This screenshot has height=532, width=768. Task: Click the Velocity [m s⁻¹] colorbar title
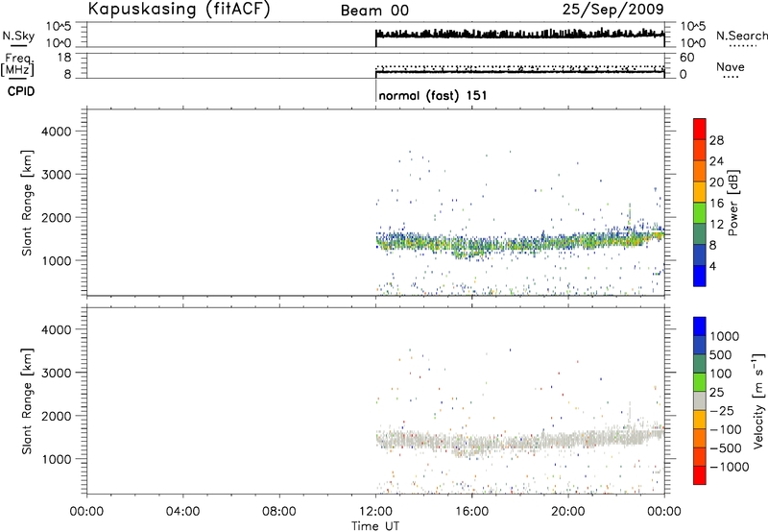[758, 400]
